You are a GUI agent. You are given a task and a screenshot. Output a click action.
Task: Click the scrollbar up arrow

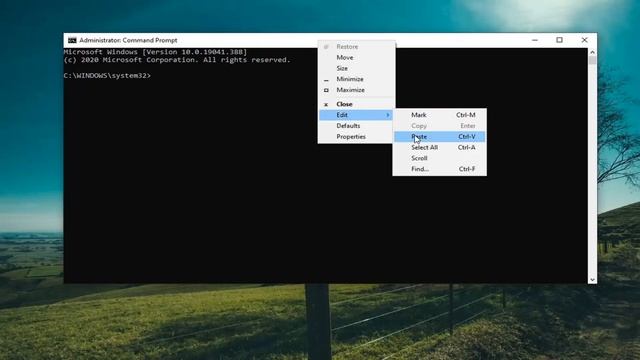pos(592,52)
